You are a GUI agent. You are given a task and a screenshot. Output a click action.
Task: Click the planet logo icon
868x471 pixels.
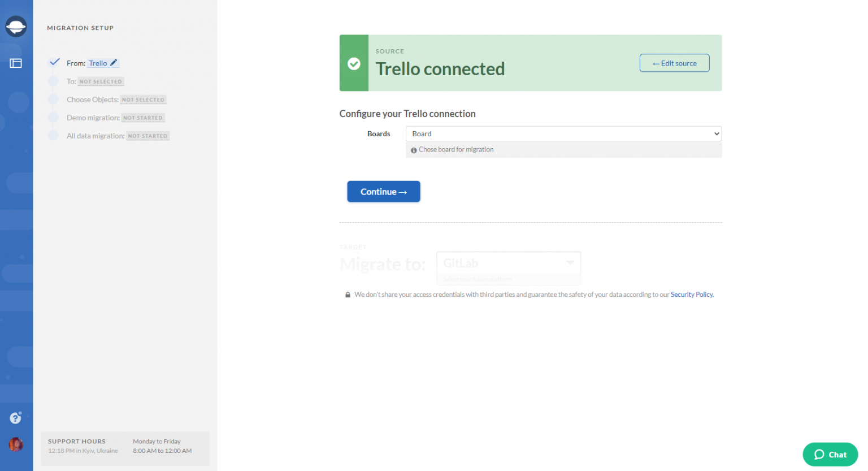point(16,27)
